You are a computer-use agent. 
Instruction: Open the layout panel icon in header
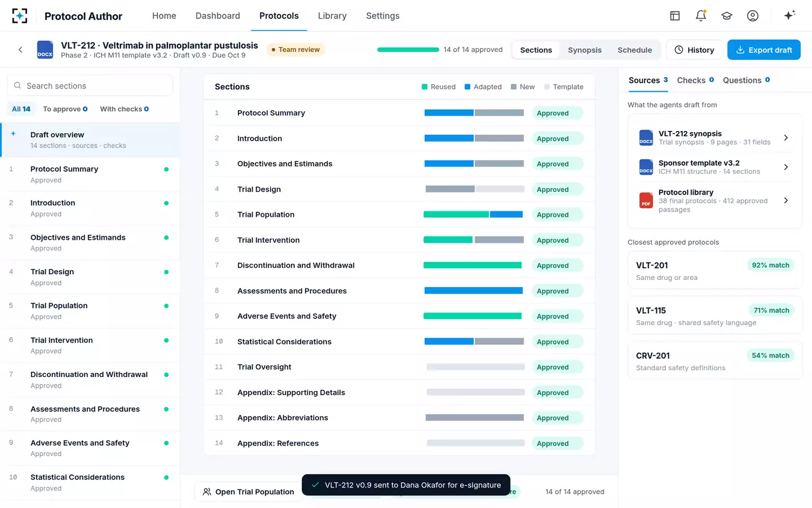tap(674, 16)
